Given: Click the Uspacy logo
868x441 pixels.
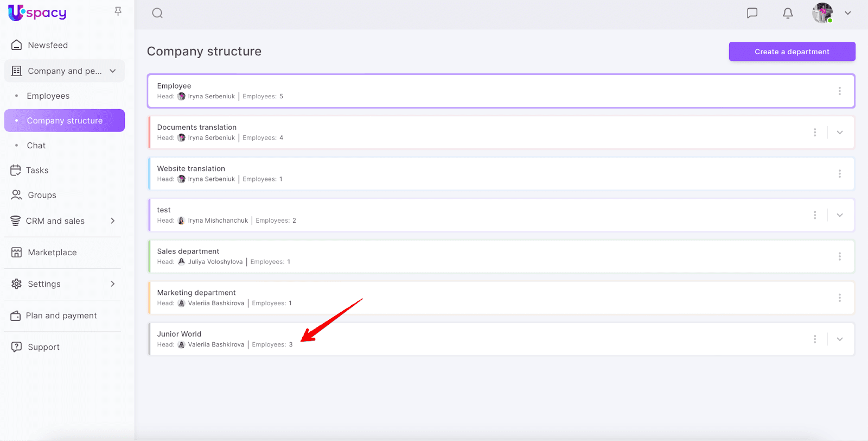Looking at the screenshot, I should [37, 12].
